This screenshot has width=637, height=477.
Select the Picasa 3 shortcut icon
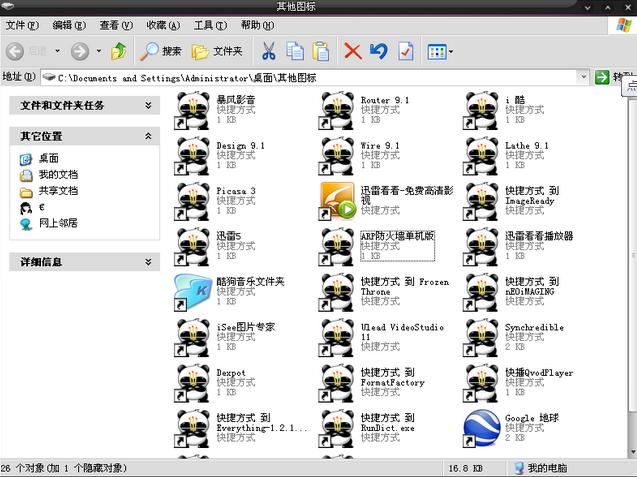(192, 202)
